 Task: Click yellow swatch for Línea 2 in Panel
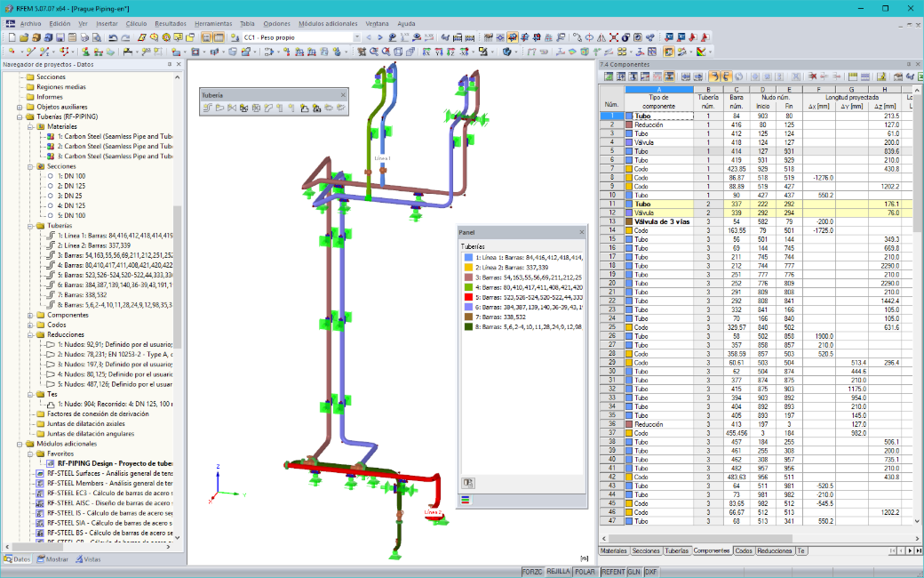468,268
